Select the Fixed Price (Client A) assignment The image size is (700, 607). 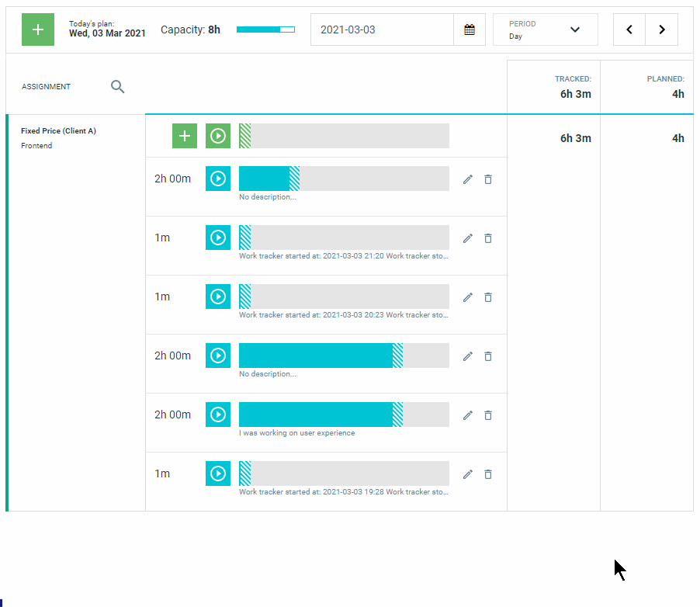coord(58,131)
